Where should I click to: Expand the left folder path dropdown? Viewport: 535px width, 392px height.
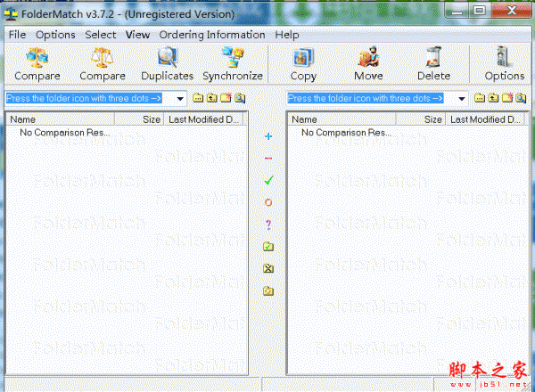(180, 99)
